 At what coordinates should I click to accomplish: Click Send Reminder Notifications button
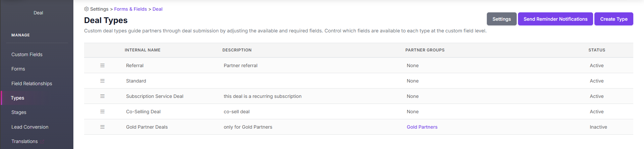(x=556, y=19)
